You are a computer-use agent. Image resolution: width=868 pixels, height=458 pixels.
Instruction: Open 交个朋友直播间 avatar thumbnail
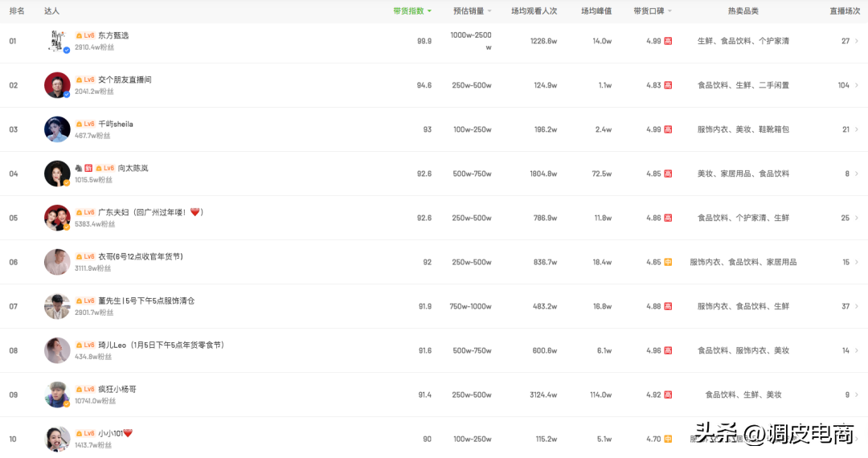click(57, 85)
